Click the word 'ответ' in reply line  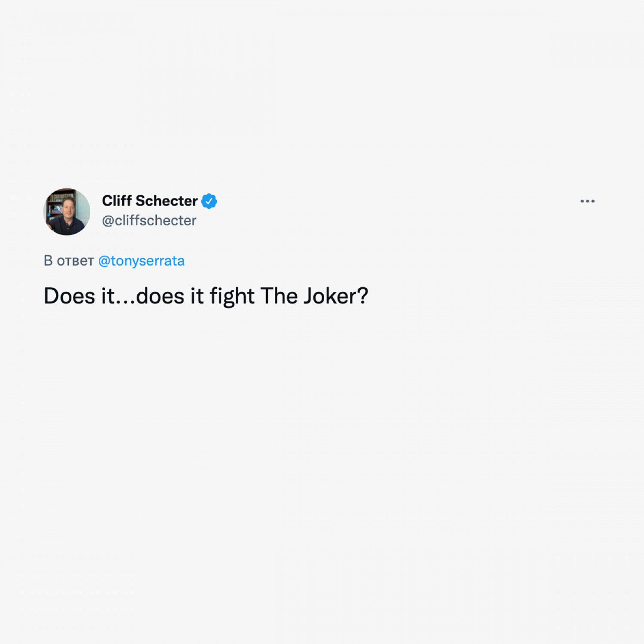(x=76, y=261)
